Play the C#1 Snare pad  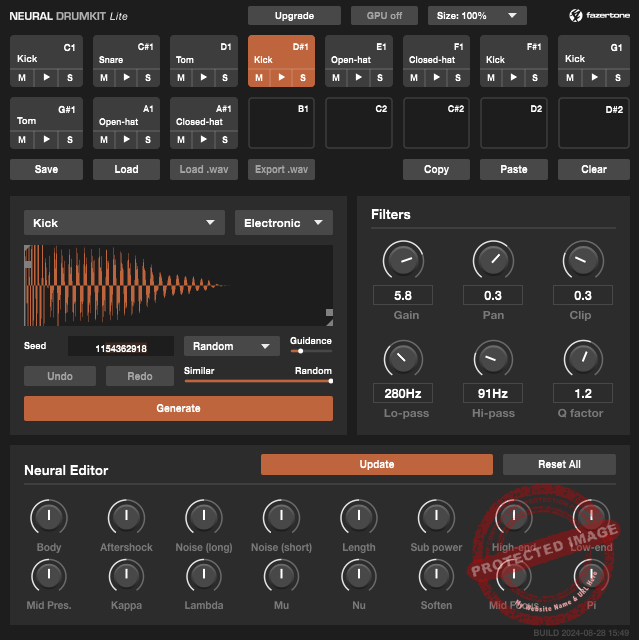coord(126,77)
